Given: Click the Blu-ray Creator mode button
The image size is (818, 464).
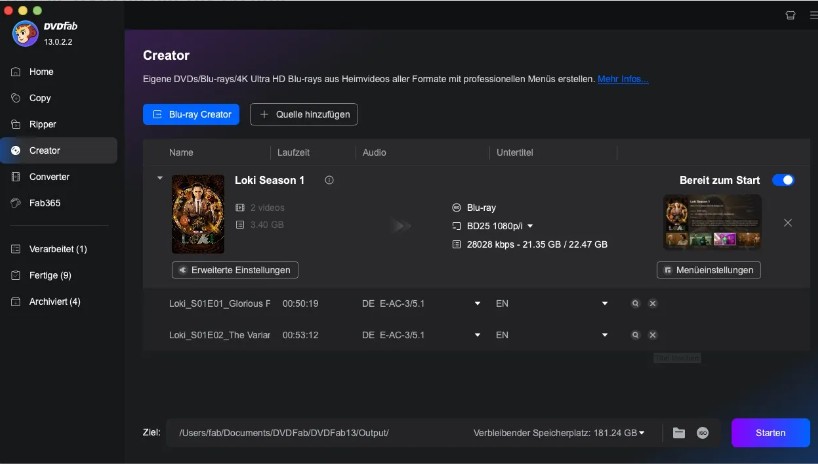Looking at the screenshot, I should pos(191,114).
